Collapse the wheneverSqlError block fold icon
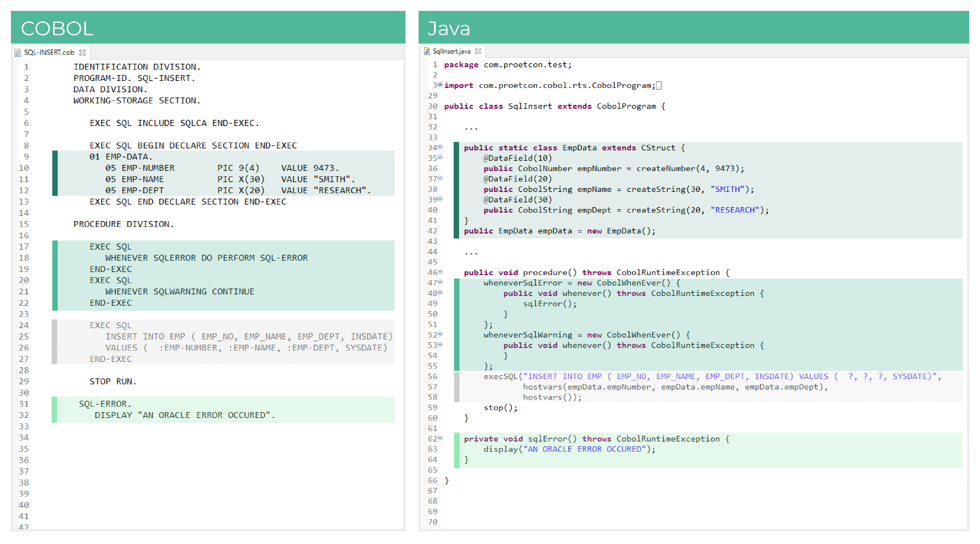This screenshot has width=980, height=544. [x=440, y=282]
